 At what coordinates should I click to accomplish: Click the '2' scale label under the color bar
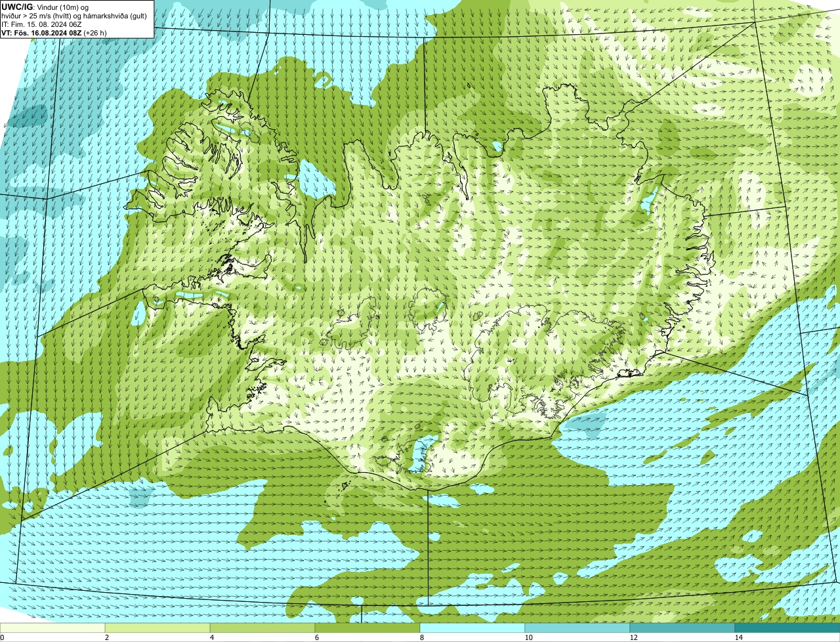(x=106, y=637)
